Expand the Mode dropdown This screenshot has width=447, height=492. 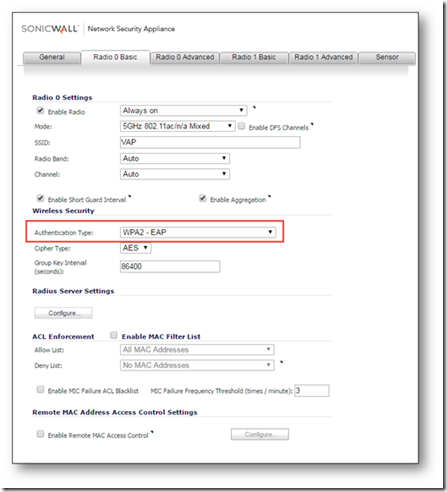coord(178,126)
